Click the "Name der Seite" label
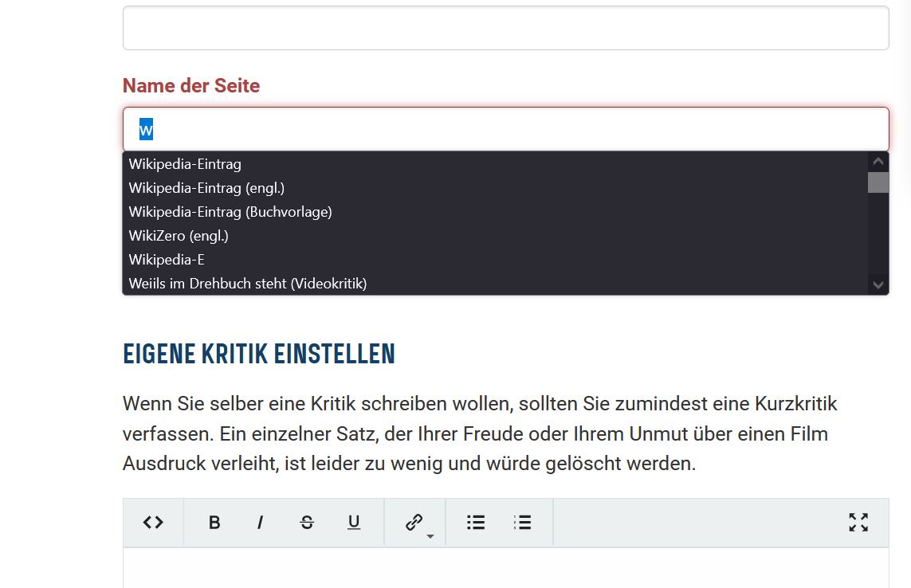Screen dimensions: 911x588 coord(191,85)
